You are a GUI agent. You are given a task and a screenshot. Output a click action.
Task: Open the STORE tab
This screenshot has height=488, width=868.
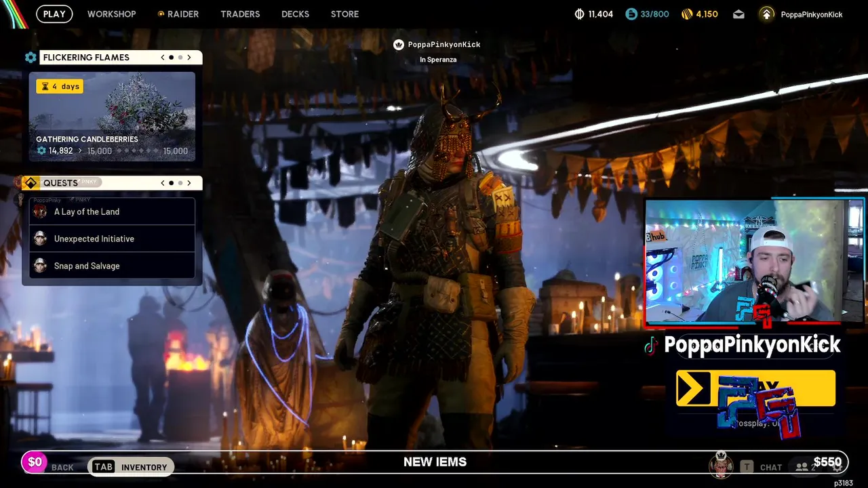pos(344,14)
